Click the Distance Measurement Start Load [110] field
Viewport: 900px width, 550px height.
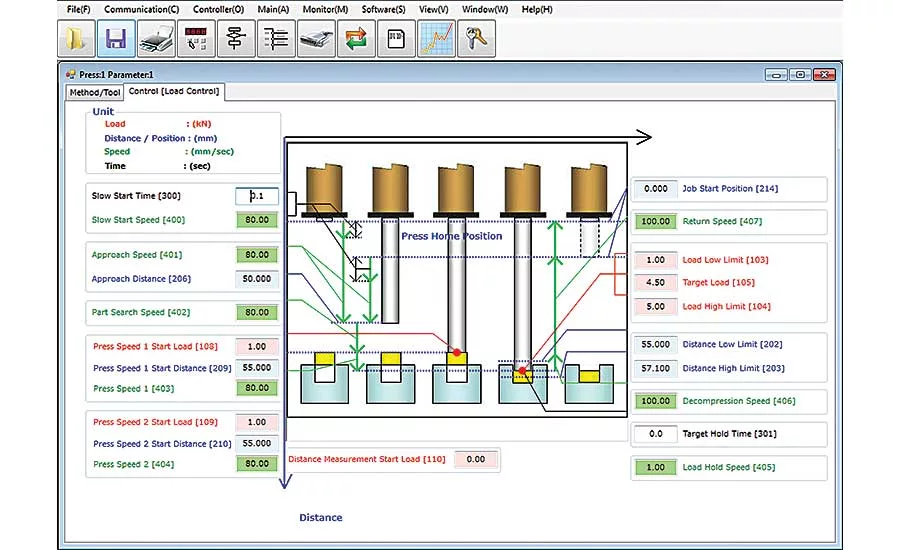click(x=475, y=459)
